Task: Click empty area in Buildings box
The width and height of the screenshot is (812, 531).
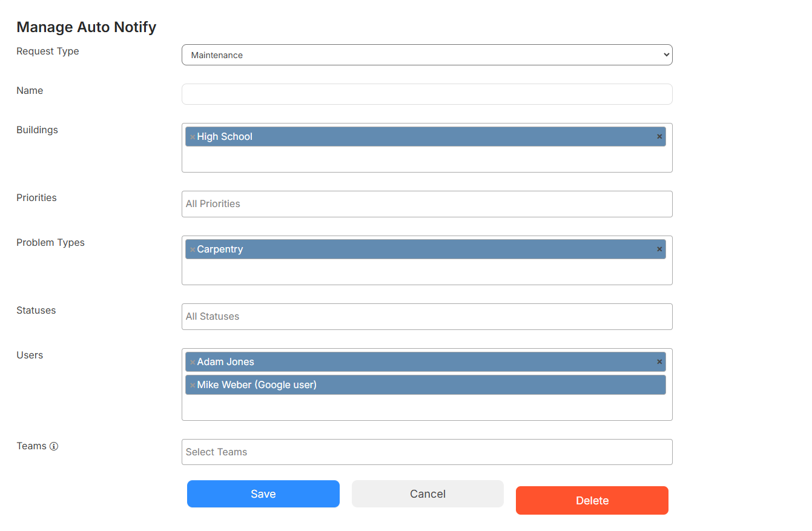Action: point(427,159)
